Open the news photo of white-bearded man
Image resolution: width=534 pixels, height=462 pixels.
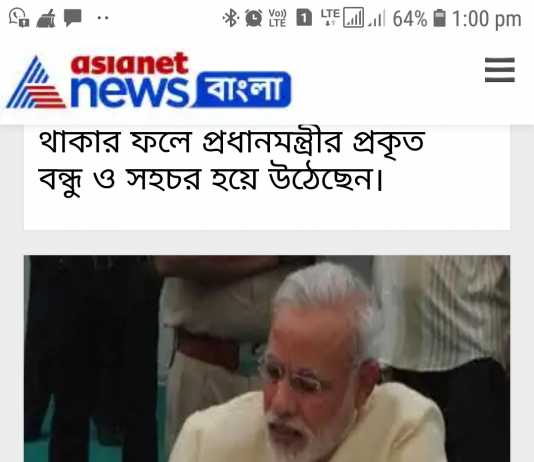click(x=267, y=359)
